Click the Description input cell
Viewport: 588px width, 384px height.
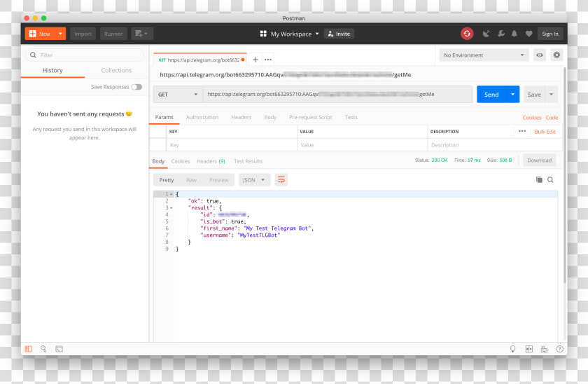click(495, 145)
